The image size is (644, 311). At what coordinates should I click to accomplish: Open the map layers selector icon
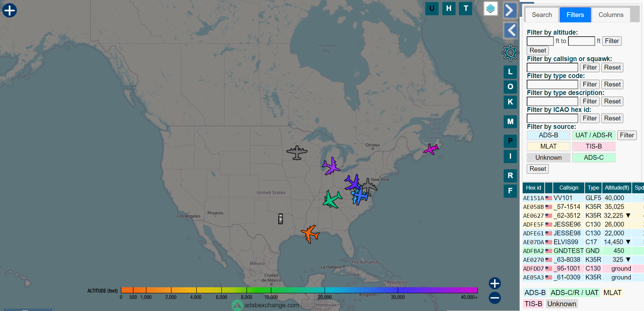(x=490, y=8)
